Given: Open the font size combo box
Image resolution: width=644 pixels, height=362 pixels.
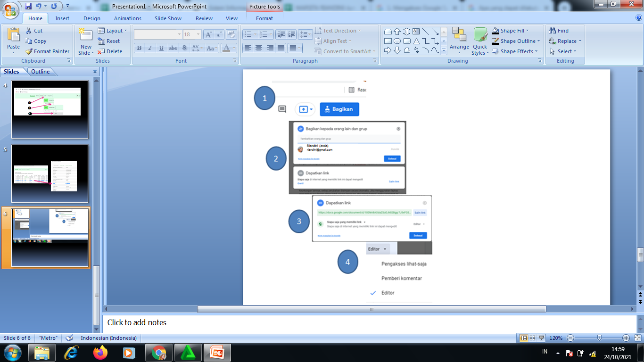Looking at the screenshot, I should (x=192, y=34).
